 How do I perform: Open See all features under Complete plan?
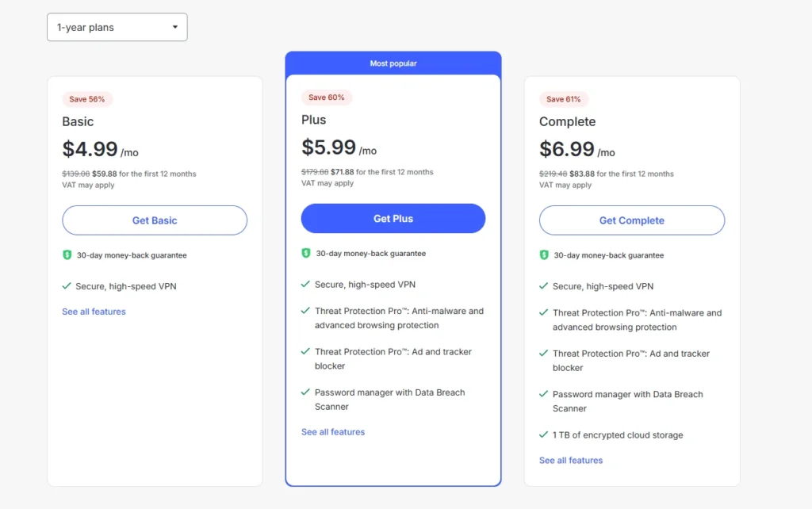click(x=571, y=461)
